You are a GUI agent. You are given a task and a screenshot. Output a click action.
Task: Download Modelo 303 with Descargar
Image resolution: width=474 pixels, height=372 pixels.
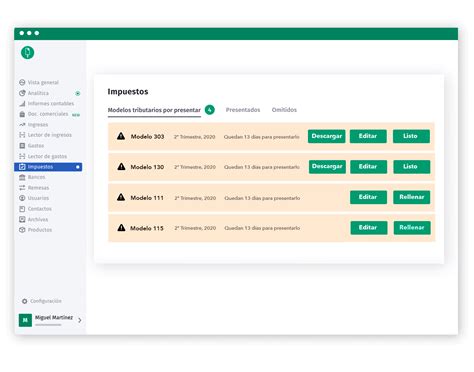(327, 136)
